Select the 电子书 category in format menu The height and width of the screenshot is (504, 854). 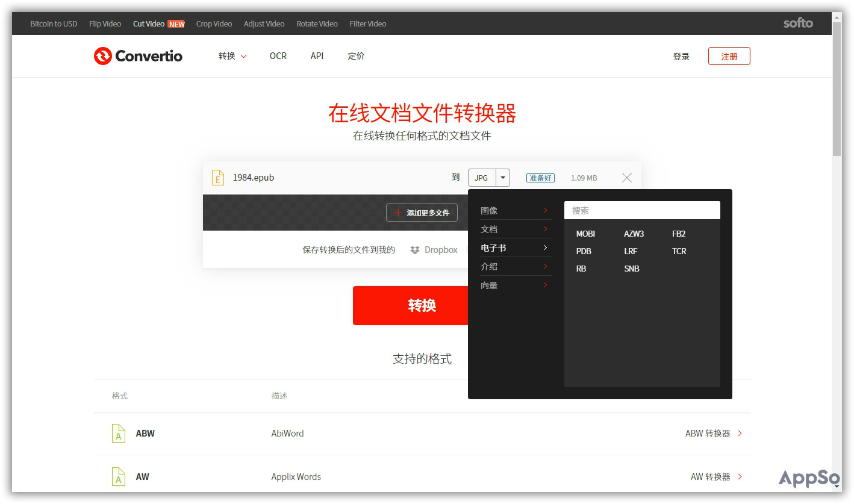click(x=493, y=247)
